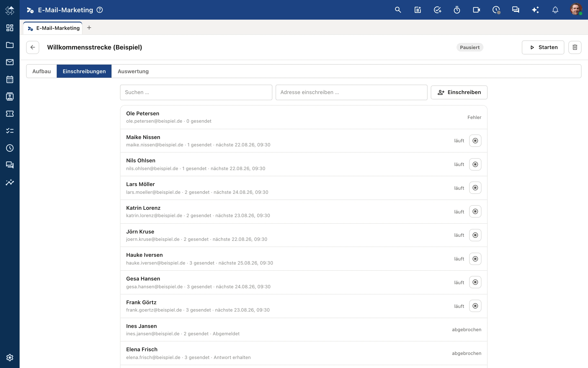Viewport: 588px width, 368px height.
Task: Open contacts icon in sidebar
Action: [10, 97]
